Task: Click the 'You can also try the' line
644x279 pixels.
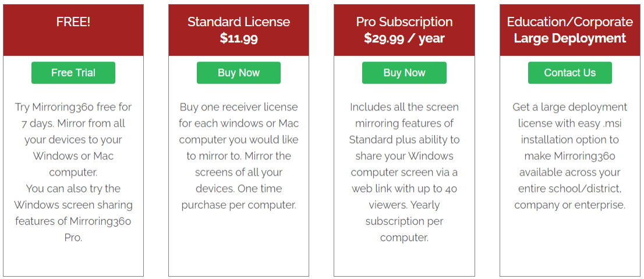Action: pyautogui.click(x=73, y=188)
